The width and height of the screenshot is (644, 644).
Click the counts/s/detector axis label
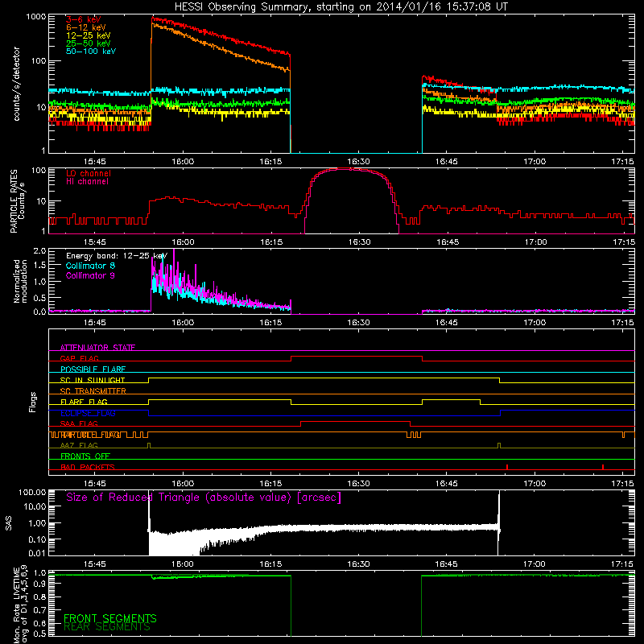pyautogui.click(x=16, y=84)
